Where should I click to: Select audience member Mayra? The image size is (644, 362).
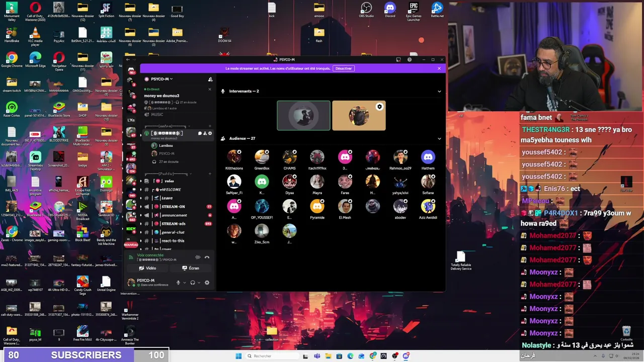point(317,185)
